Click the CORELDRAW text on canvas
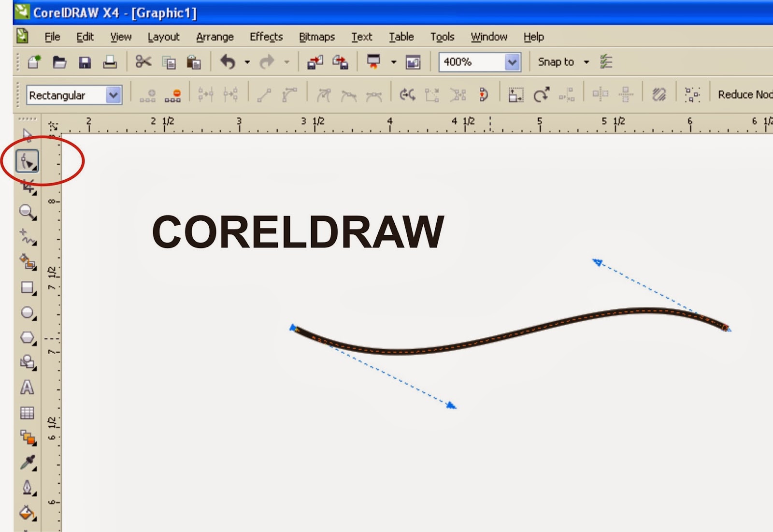This screenshot has width=773, height=532. coord(298,232)
